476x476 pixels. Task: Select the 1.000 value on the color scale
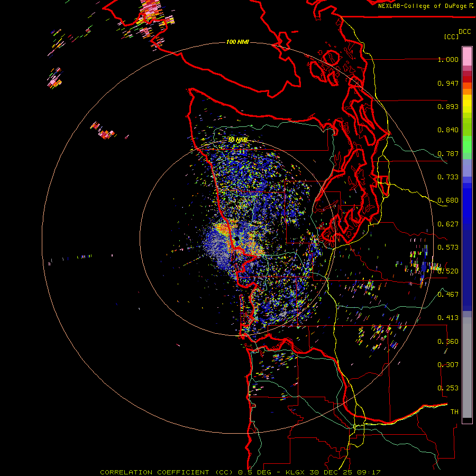[x=448, y=59]
